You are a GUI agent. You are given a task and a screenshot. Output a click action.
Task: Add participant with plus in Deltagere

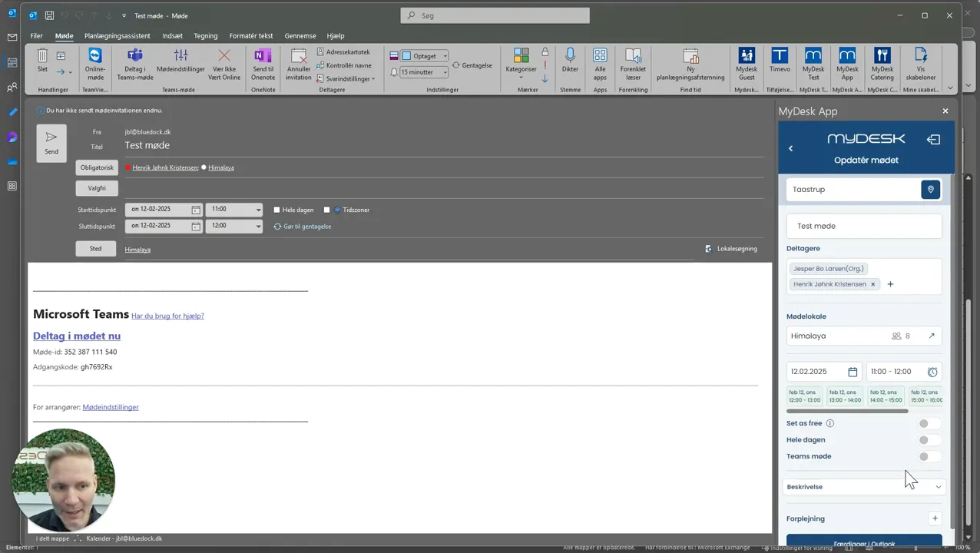point(890,284)
